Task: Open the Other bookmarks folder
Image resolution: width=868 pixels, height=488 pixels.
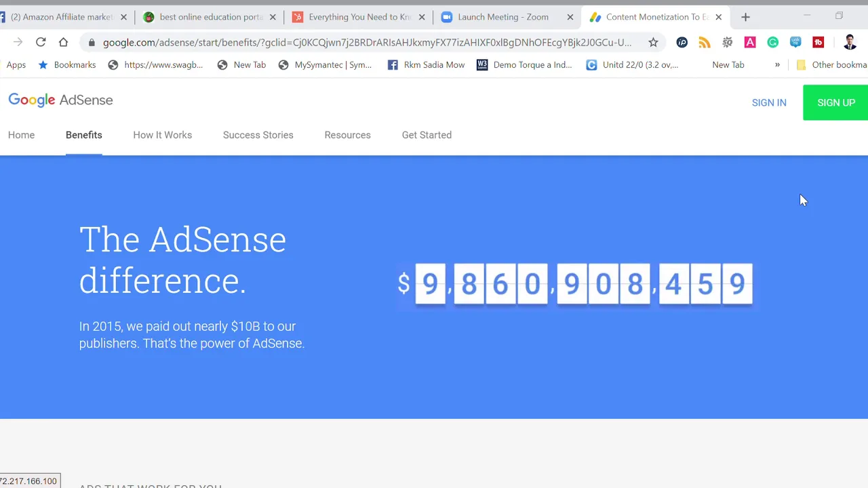Action: pyautogui.click(x=832, y=65)
